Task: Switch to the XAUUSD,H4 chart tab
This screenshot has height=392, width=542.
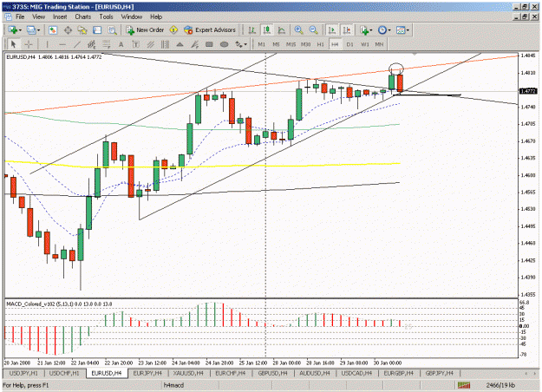Action: tap(188, 373)
